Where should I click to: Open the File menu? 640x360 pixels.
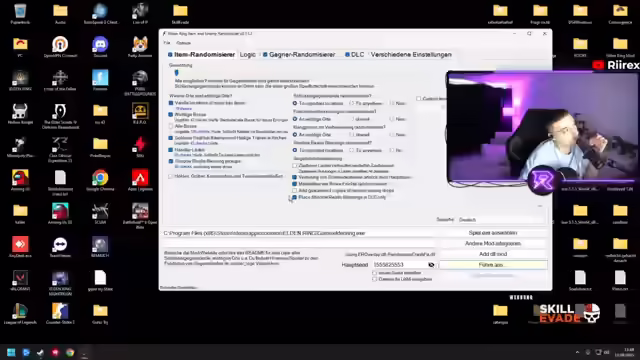click(167, 43)
